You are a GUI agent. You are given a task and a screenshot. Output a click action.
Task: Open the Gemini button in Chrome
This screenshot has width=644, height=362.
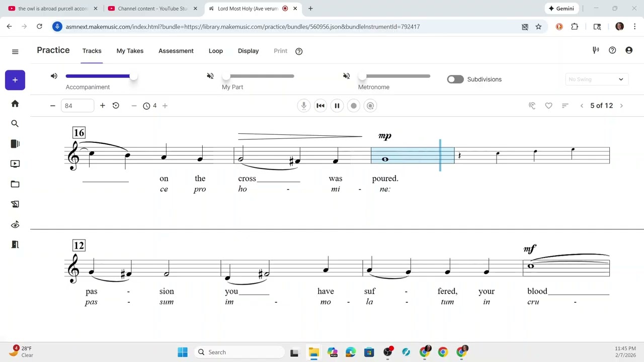coord(561,9)
